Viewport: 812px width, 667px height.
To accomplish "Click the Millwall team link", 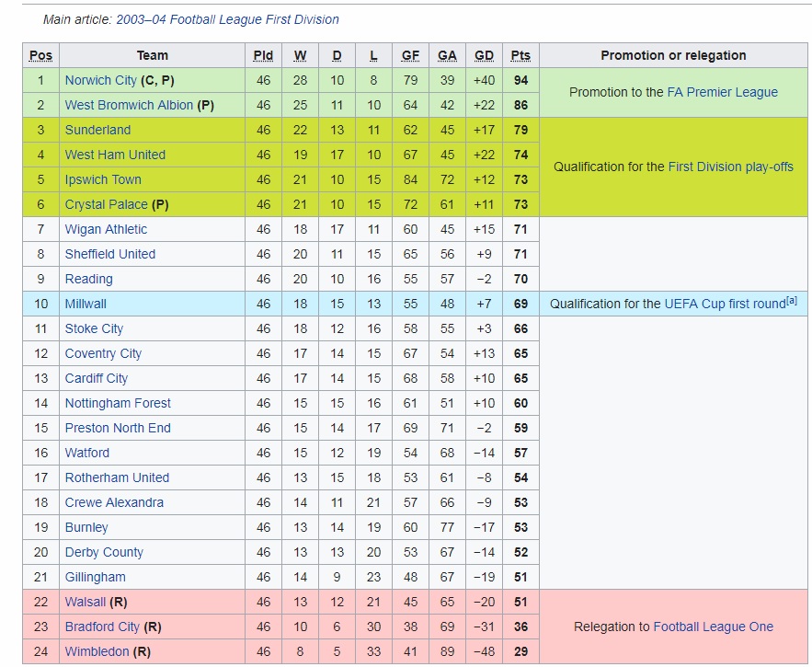I will point(86,304).
